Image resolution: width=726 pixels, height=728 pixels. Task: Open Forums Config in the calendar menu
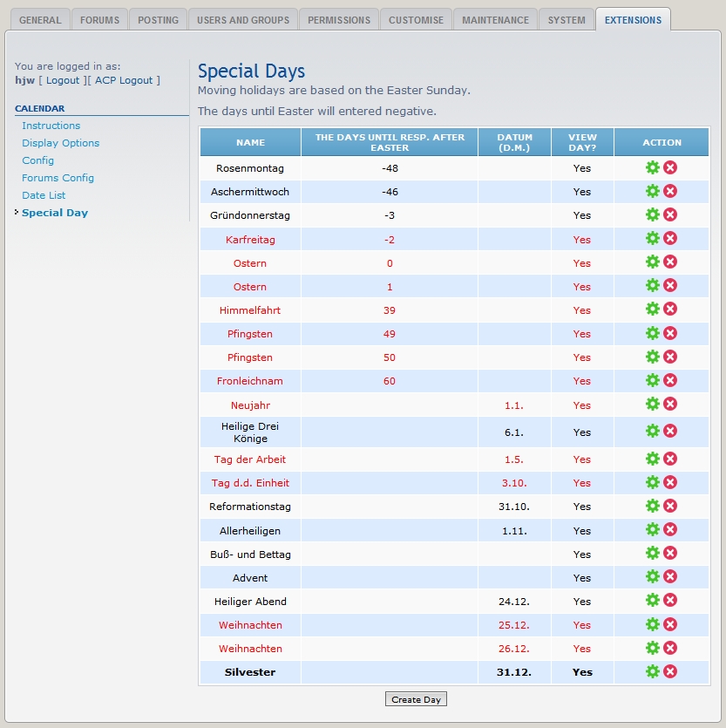coord(58,178)
